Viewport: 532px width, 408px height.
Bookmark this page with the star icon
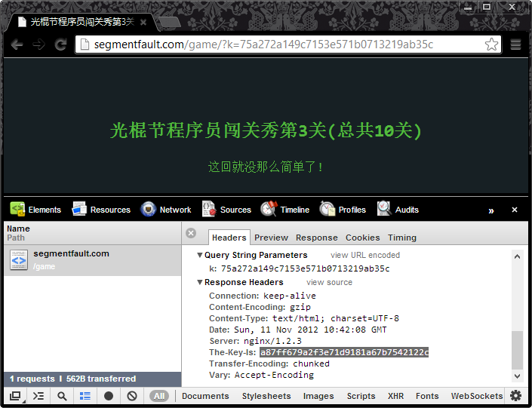(491, 44)
